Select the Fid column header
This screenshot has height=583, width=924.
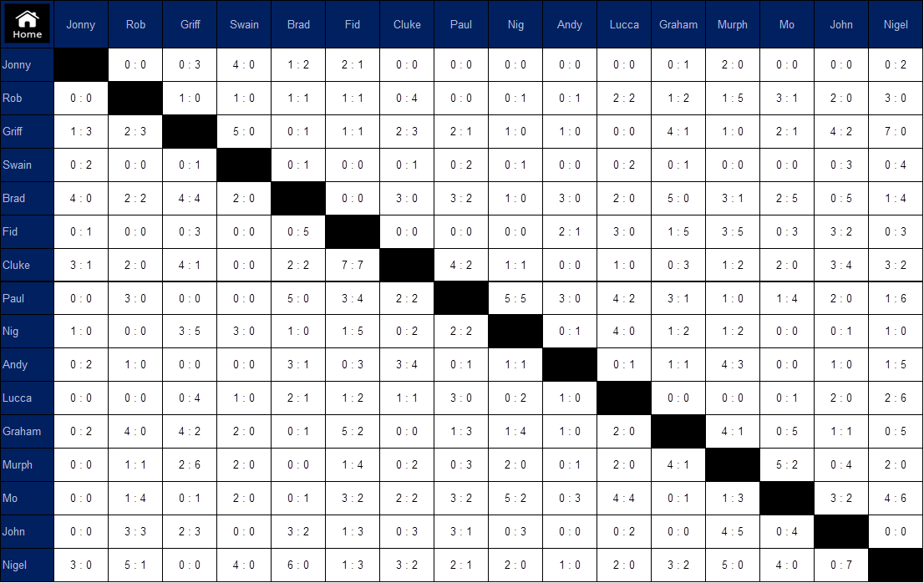[353, 24]
